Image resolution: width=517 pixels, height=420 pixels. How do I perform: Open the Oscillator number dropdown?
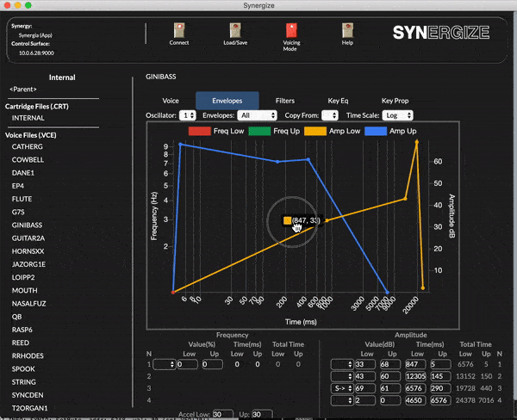pyautogui.click(x=188, y=115)
